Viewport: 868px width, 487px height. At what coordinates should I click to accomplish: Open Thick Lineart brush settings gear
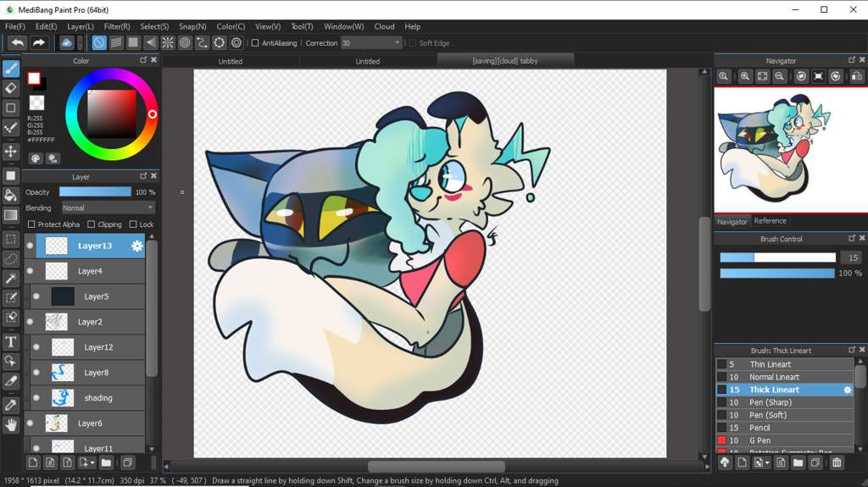point(848,390)
